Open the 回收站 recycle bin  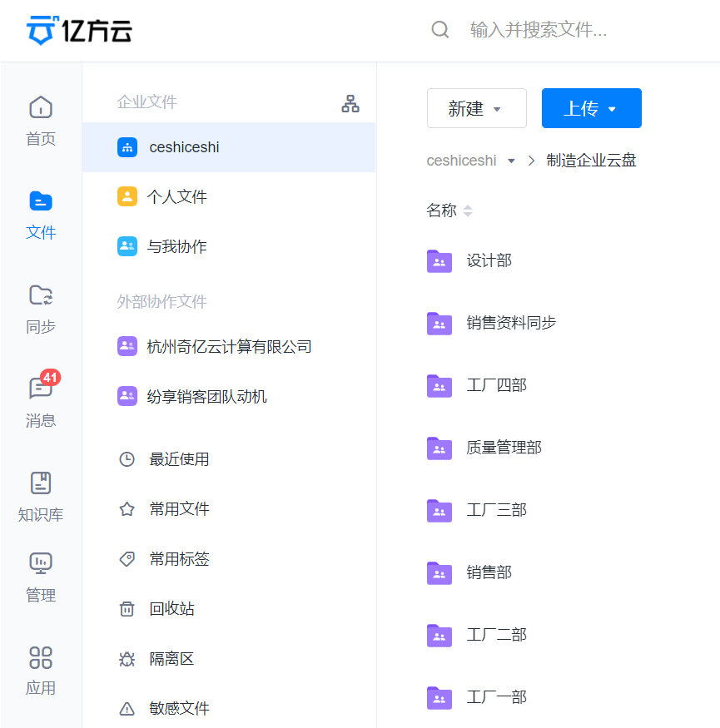pyautogui.click(x=177, y=608)
